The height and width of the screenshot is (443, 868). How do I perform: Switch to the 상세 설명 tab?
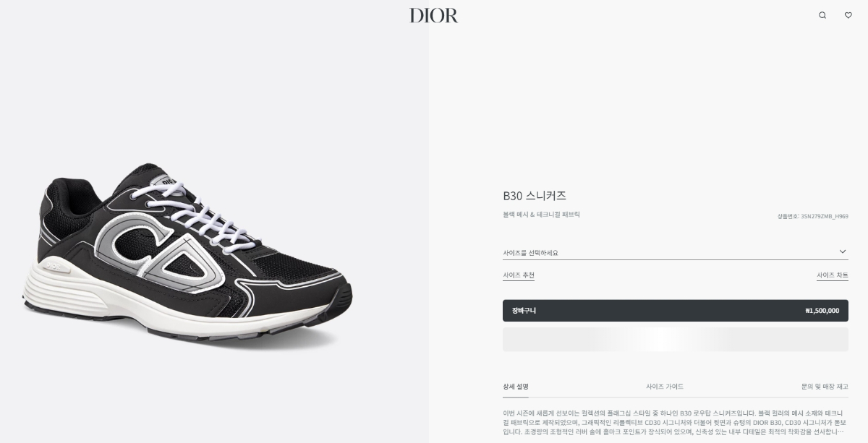click(516, 387)
